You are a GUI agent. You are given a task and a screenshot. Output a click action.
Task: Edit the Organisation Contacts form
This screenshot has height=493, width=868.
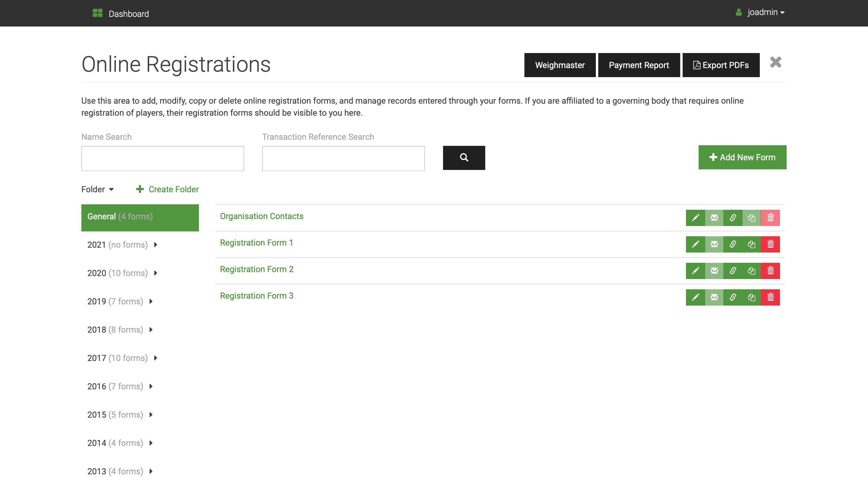(695, 218)
